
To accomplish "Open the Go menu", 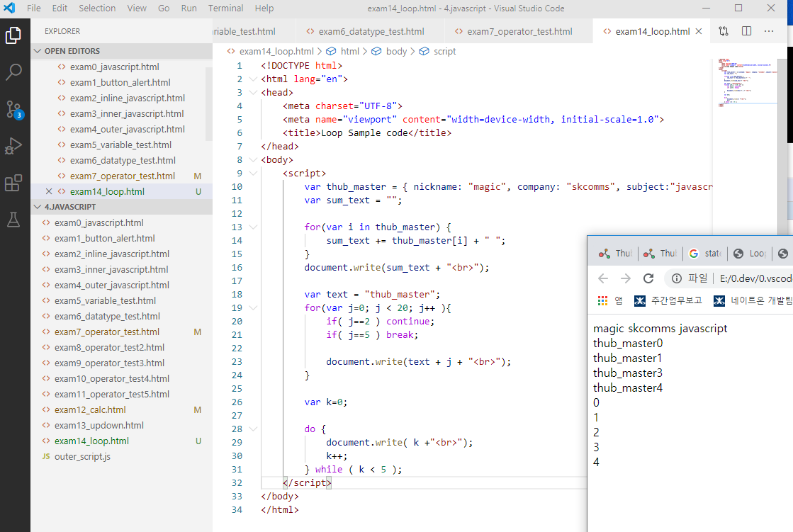I will [x=164, y=8].
